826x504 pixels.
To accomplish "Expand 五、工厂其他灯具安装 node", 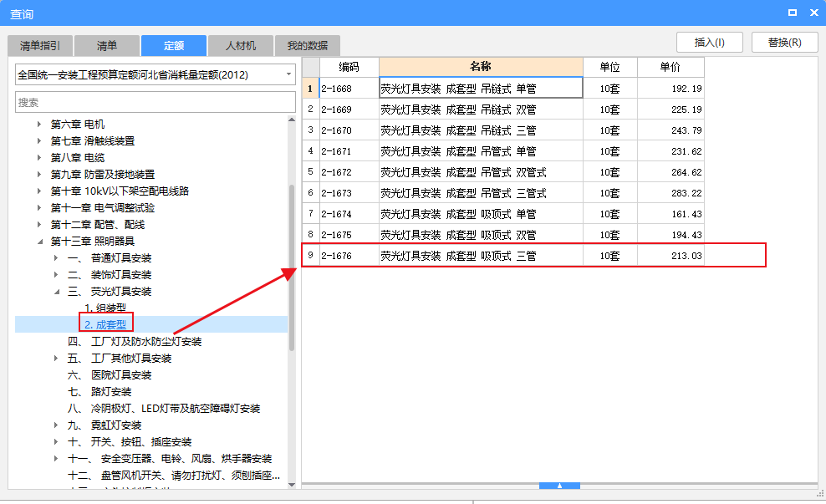I will point(56,358).
